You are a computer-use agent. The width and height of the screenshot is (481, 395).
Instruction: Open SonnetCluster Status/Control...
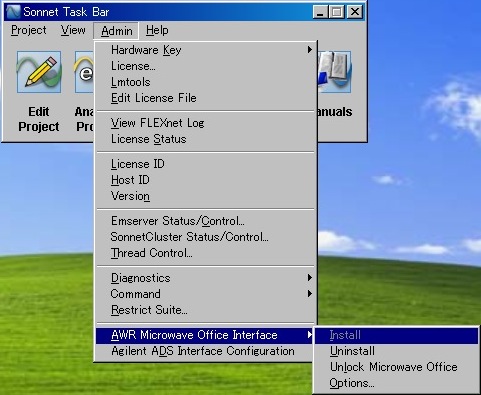[x=205, y=237]
